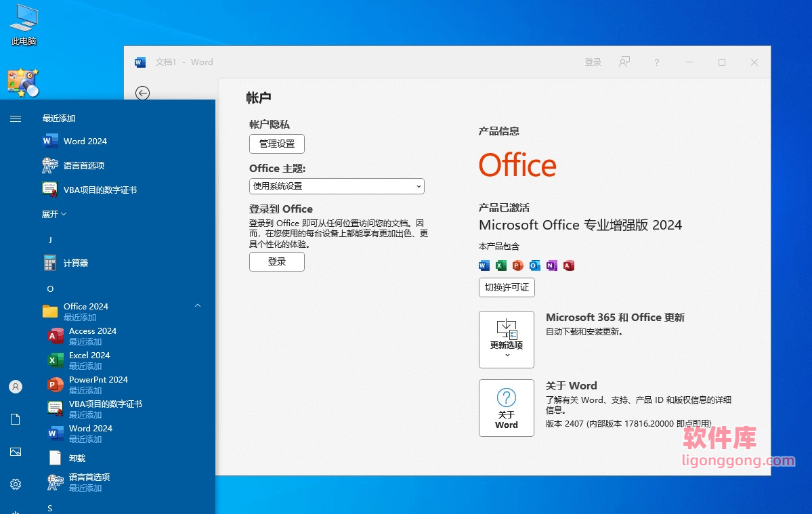Open the Office 主题 dropdown (使用系统设置)

[337, 186]
